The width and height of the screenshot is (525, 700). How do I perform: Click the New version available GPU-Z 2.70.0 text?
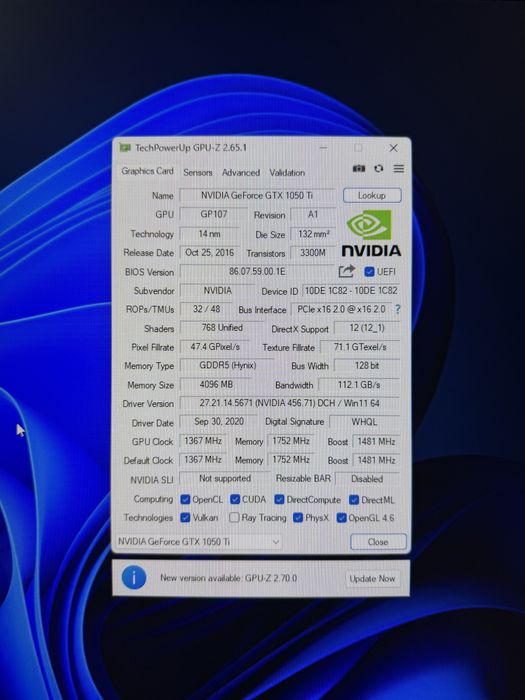tap(229, 578)
